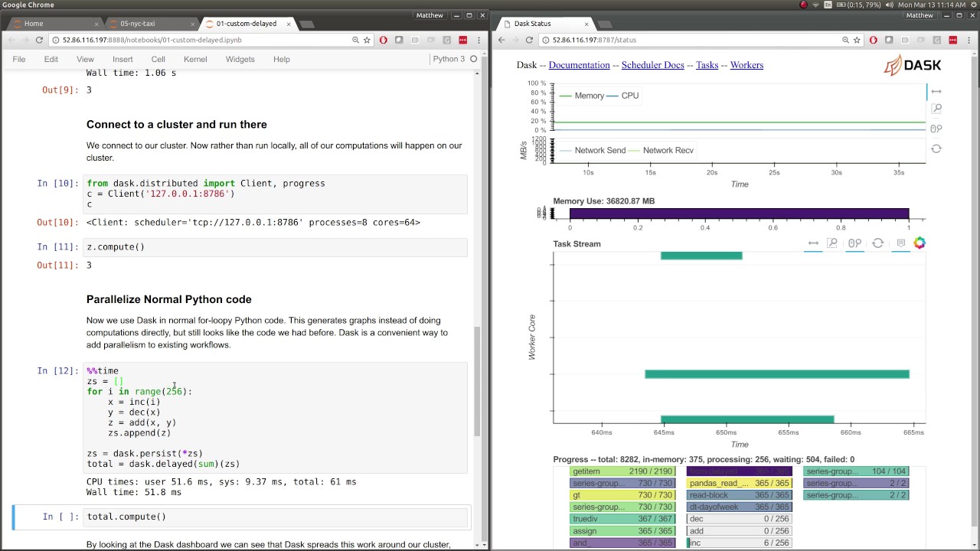Image resolution: width=980 pixels, height=551 pixels.
Task: Click the truediv 367 / 367 progress bar
Action: coord(622,519)
